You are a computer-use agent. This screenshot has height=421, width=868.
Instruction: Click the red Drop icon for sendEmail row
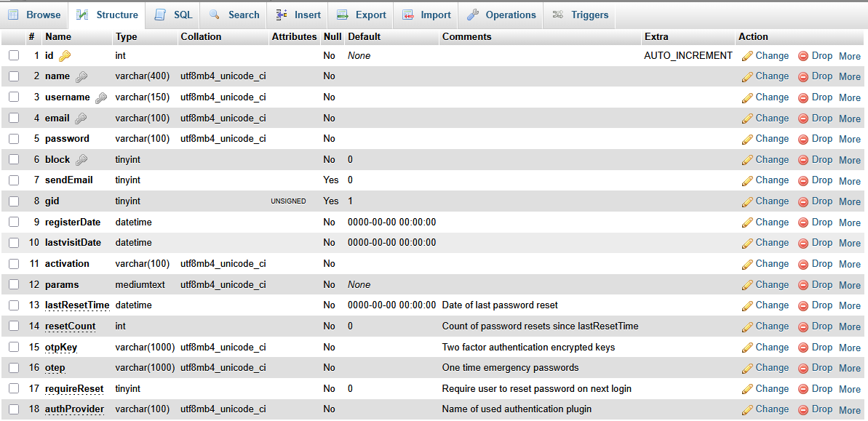coord(803,180)
